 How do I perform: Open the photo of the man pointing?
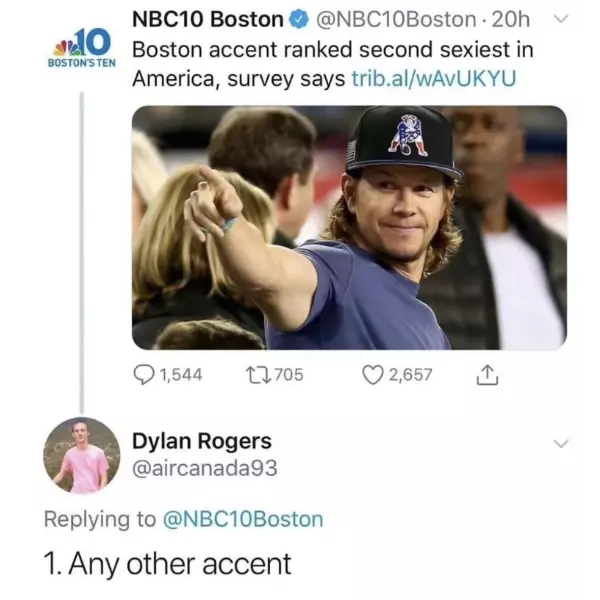coord(349,227)
